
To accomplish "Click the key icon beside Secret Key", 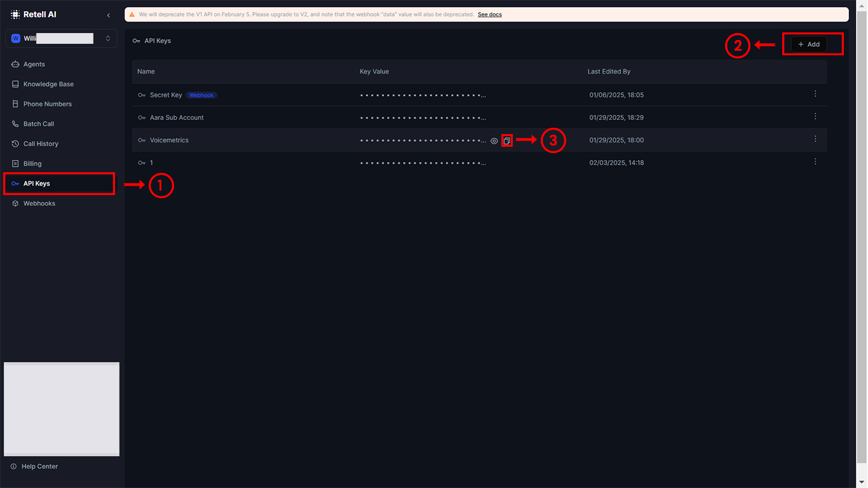I will coord(142,95).
